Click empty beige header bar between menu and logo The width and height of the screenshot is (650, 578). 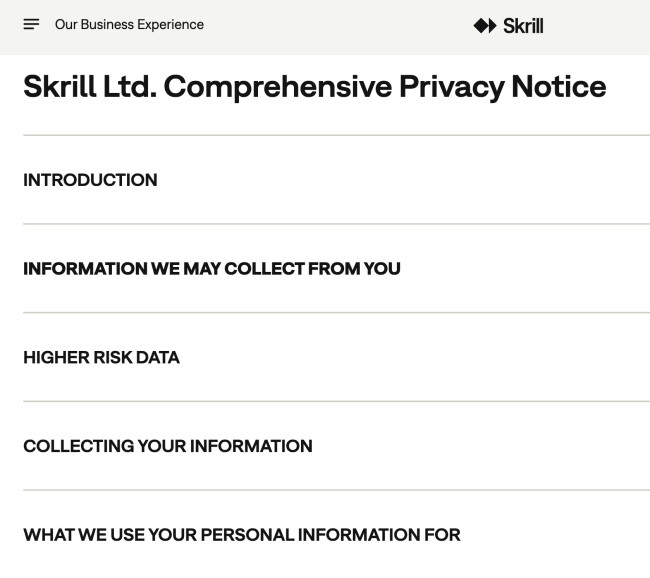pyautogui.click(x=340, y=25)
